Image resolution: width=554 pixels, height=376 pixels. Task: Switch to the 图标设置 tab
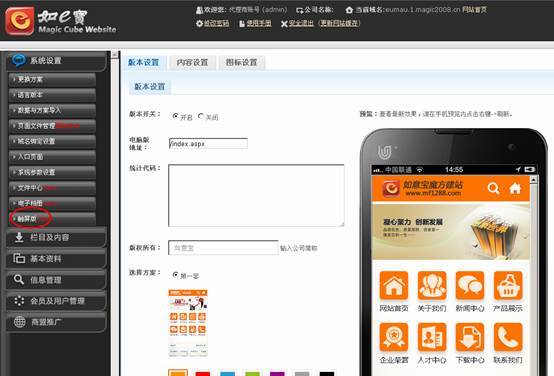[x=242, y=63]
